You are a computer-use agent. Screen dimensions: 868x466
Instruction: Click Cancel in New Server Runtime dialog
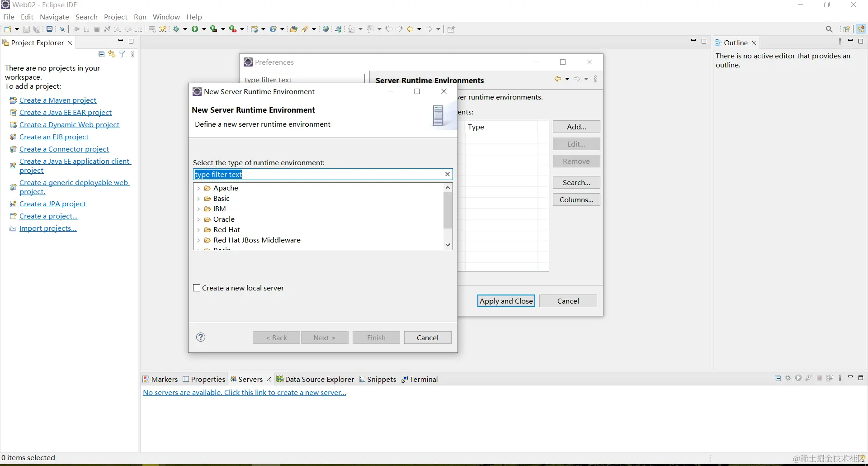tap(428, 338)
